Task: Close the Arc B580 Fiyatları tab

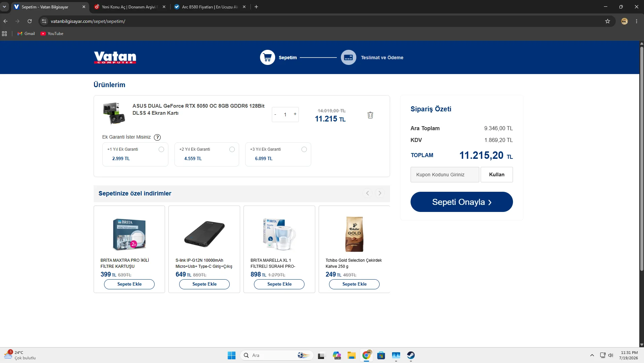Action: (x=244, y=7)
